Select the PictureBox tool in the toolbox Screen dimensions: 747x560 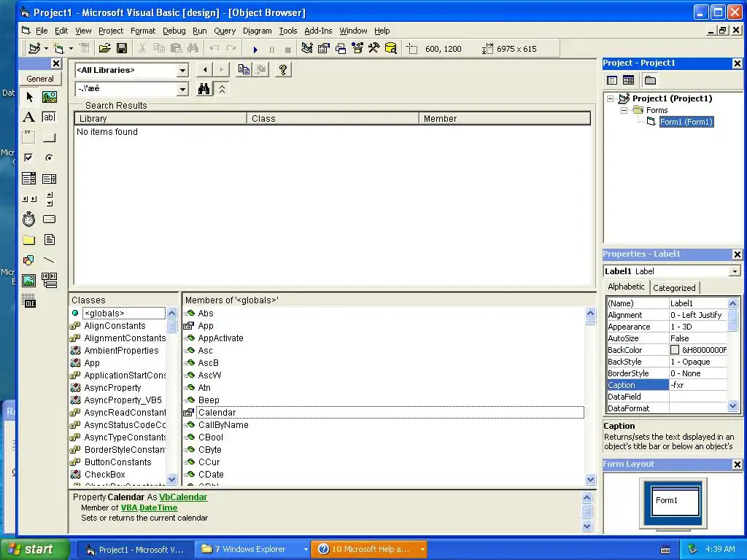pos(49,97)
